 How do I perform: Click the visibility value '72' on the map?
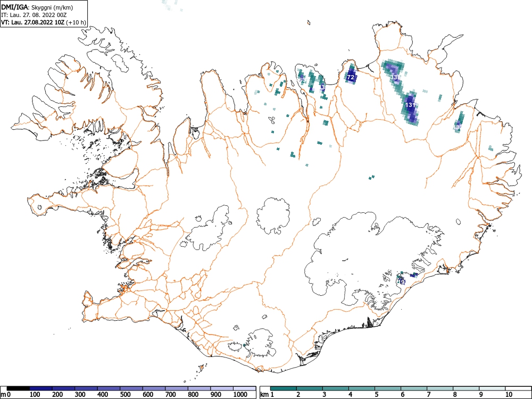tap(351, 77)
